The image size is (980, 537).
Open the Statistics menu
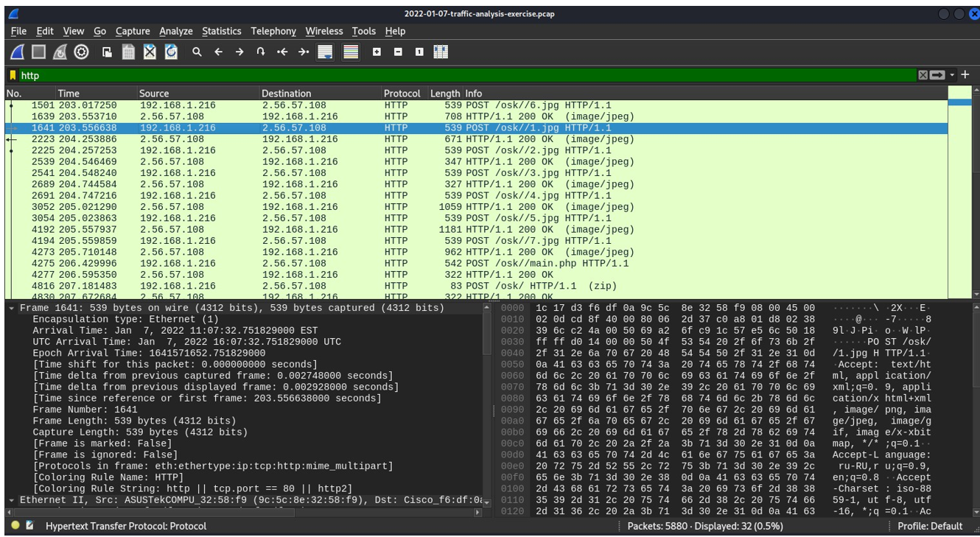click(x=221, y=31)
